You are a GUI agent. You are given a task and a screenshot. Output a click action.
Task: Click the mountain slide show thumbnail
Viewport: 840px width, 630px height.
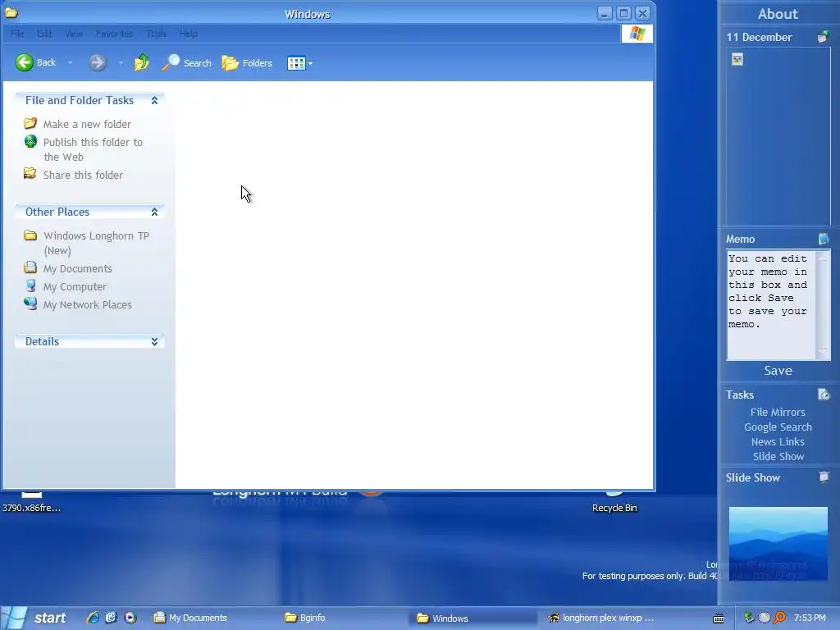[x=778, y=544]
